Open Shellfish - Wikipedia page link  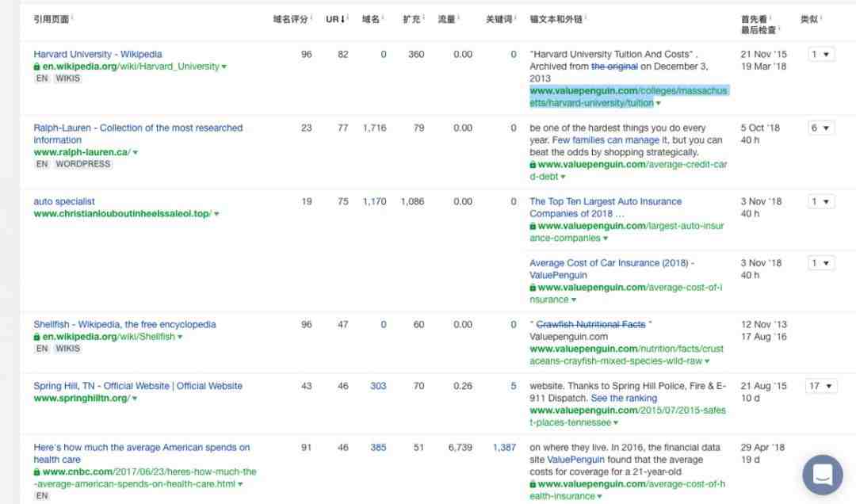pos(124,324)
